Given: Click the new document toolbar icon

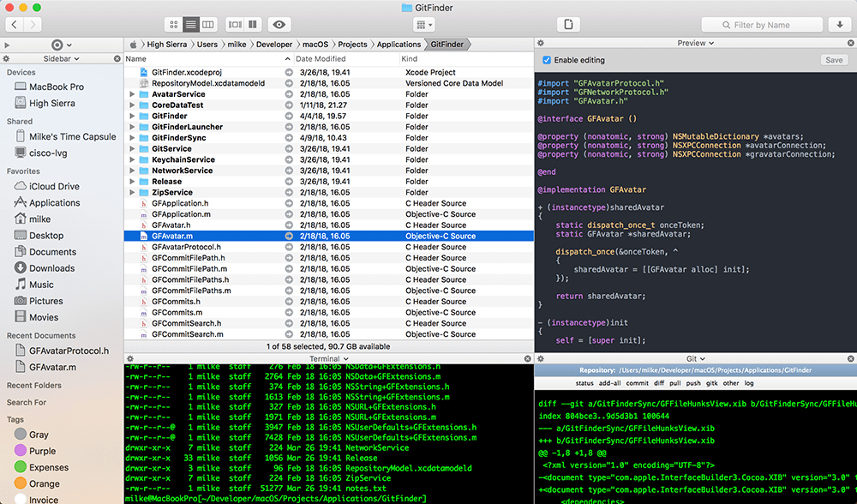Looking at the screenshot, I should click(568, 25).
